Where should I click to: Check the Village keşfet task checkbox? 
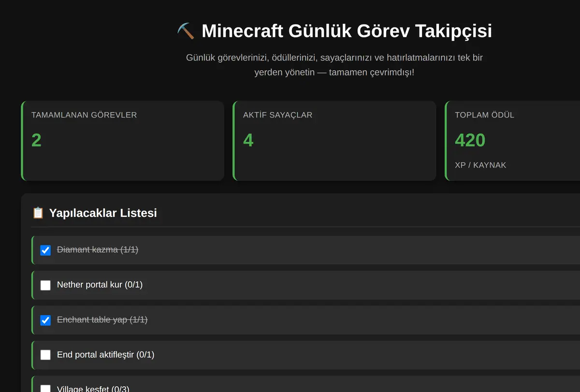45,389
